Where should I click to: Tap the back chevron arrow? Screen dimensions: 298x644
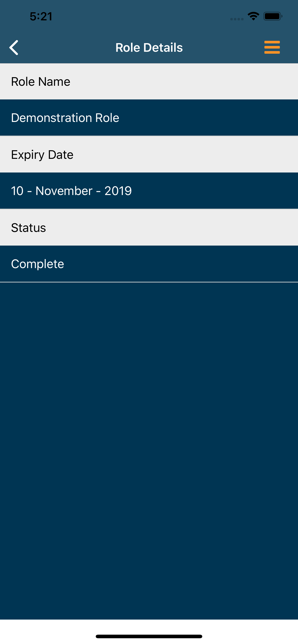coord(14,47)
